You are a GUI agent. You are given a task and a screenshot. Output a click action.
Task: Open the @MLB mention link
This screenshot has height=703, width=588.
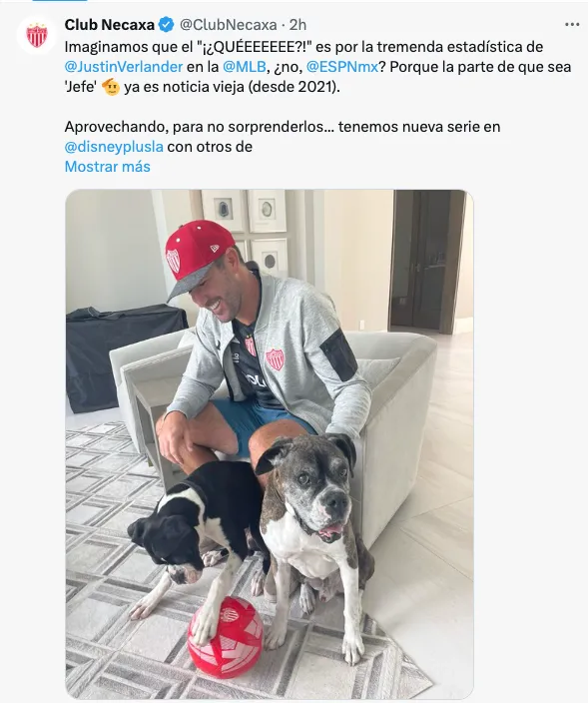244,67
